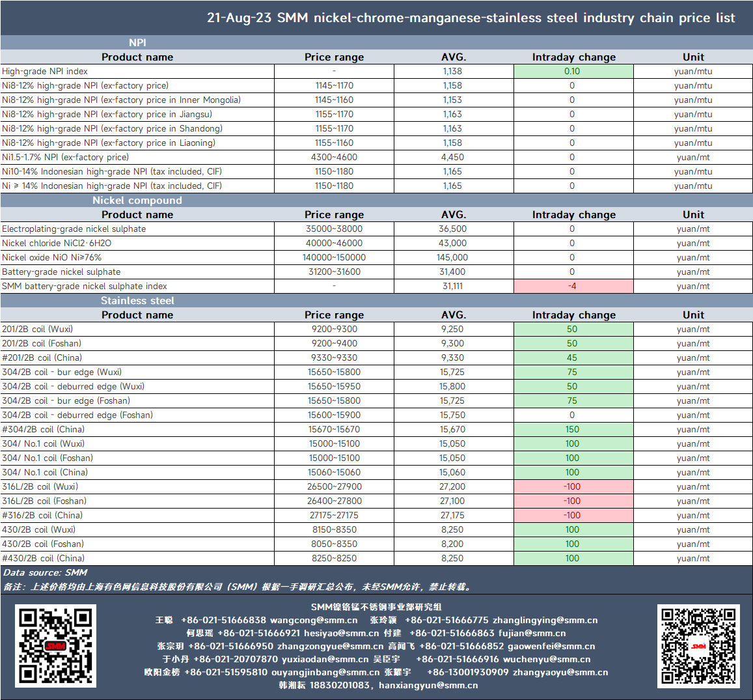Click the 45 intraday change cell
This screenshot has height=700, width=753.
(x=573, y=358)
